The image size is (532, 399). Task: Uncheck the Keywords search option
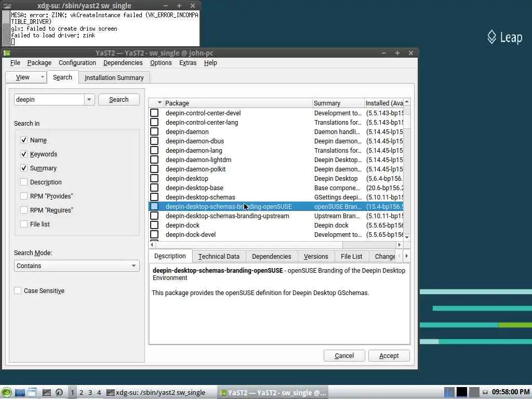pos(24,154)
